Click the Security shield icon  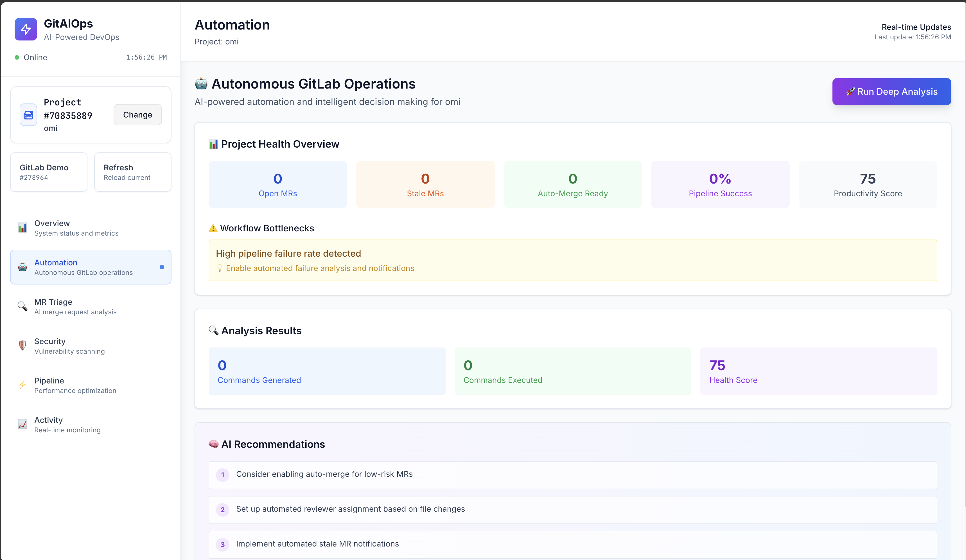point(22,346)
